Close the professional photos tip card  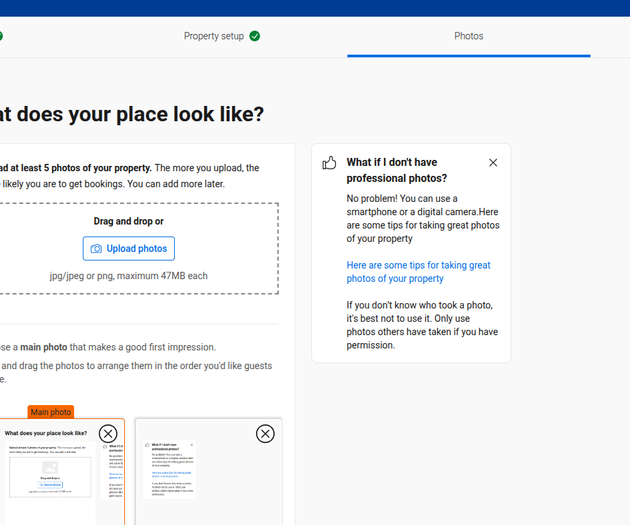pyautogui.click(x=493, y=163)
